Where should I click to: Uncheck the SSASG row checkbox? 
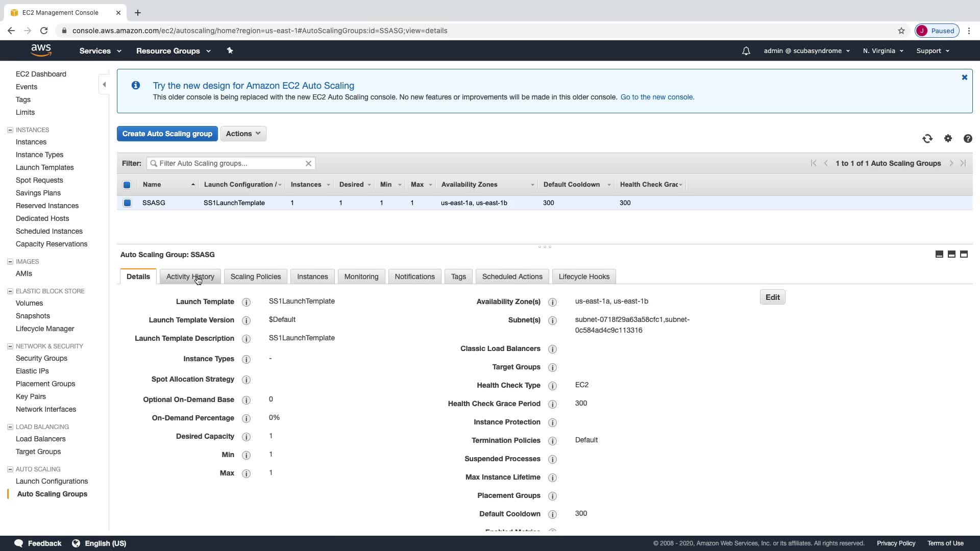127,203
